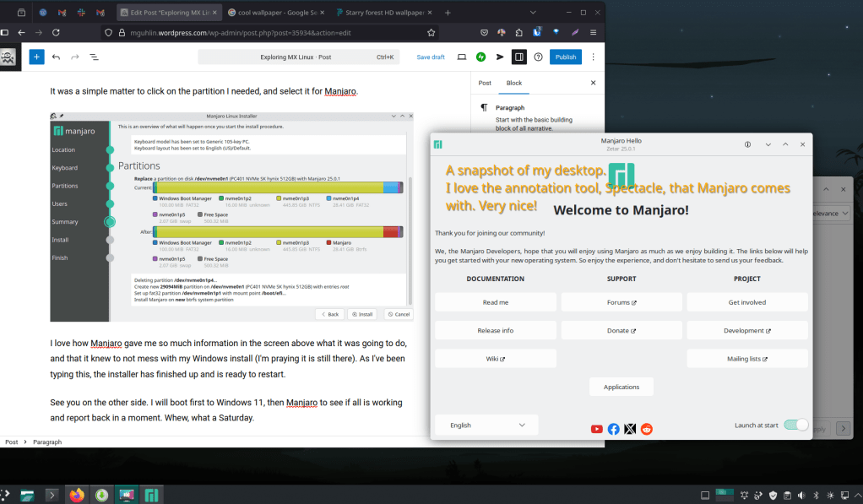Image resolution: width=863 pixels, height=504 pixels.
Task: Open the Reddit social link icon
Action: 647,429
